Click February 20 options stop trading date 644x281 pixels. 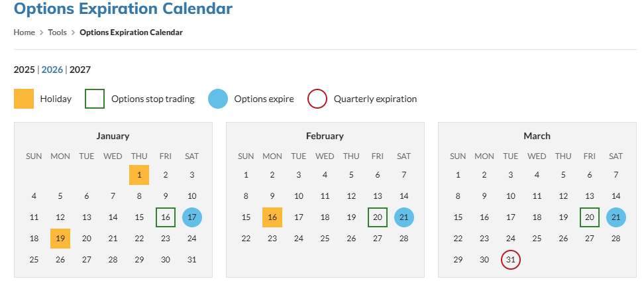378,217
